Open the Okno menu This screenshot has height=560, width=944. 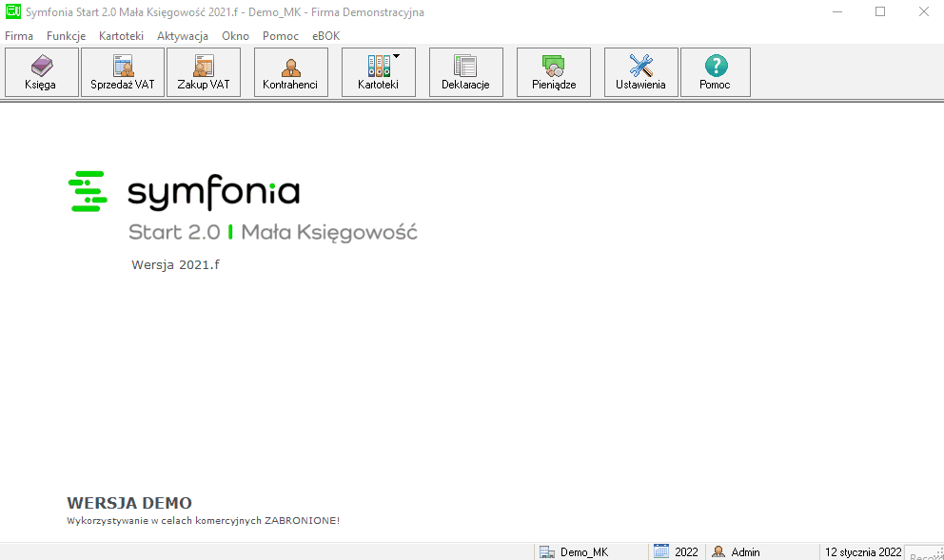point(235,36)
